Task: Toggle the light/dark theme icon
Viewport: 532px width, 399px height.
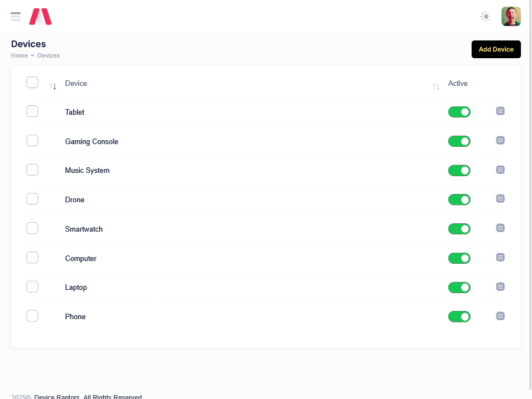Action: (485, 17)
